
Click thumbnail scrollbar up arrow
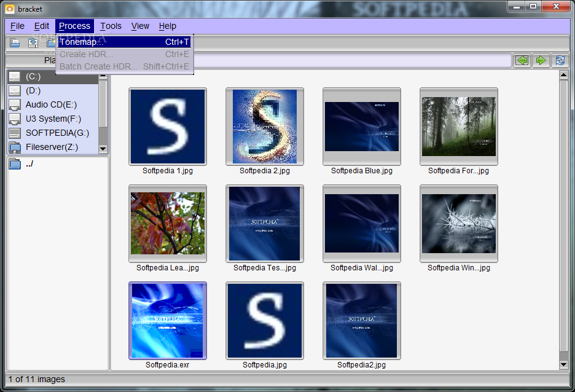tap(563, 75)
